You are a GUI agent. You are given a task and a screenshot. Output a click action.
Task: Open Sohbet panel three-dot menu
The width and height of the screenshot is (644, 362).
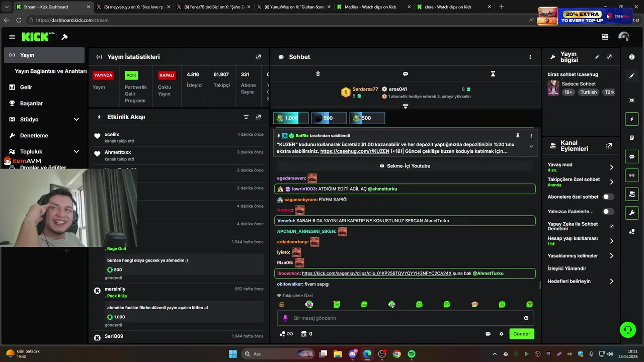pyautogui.click(x=530, y=57)
